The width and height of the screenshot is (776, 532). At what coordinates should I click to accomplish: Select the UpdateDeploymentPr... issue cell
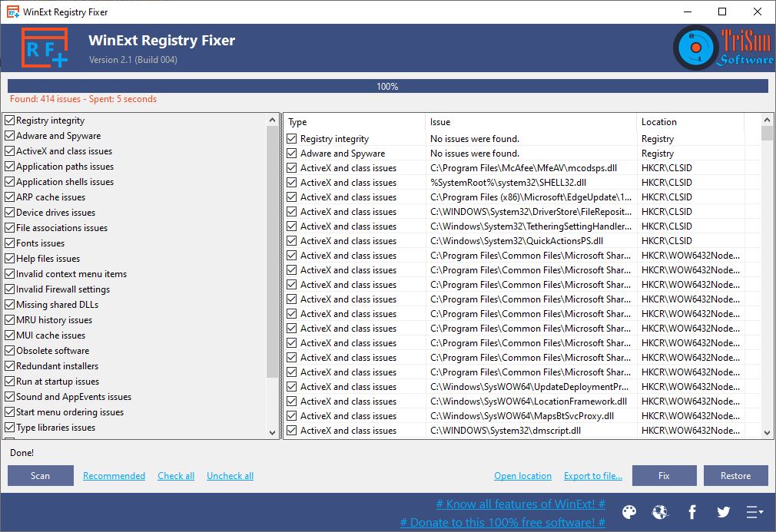pos(529,387)
